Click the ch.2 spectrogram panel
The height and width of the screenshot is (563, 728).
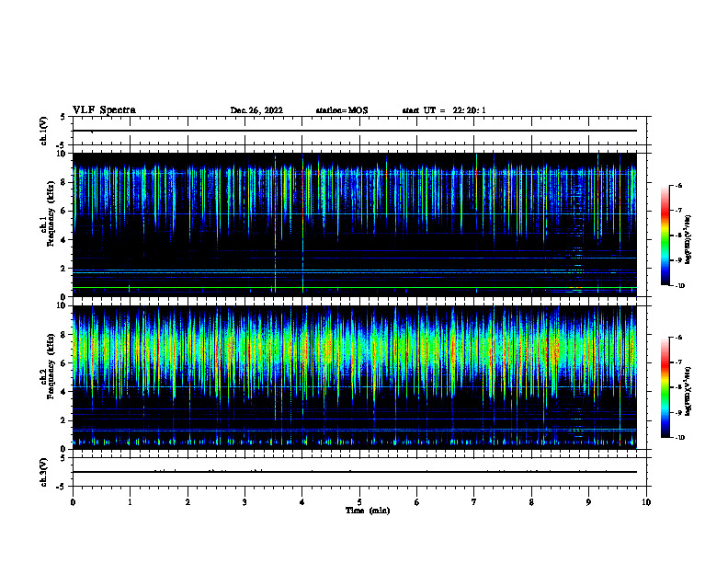pos(355,377)
